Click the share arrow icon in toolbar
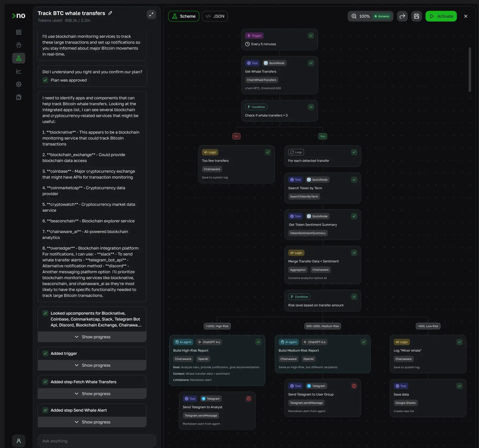 pos(402,16)
